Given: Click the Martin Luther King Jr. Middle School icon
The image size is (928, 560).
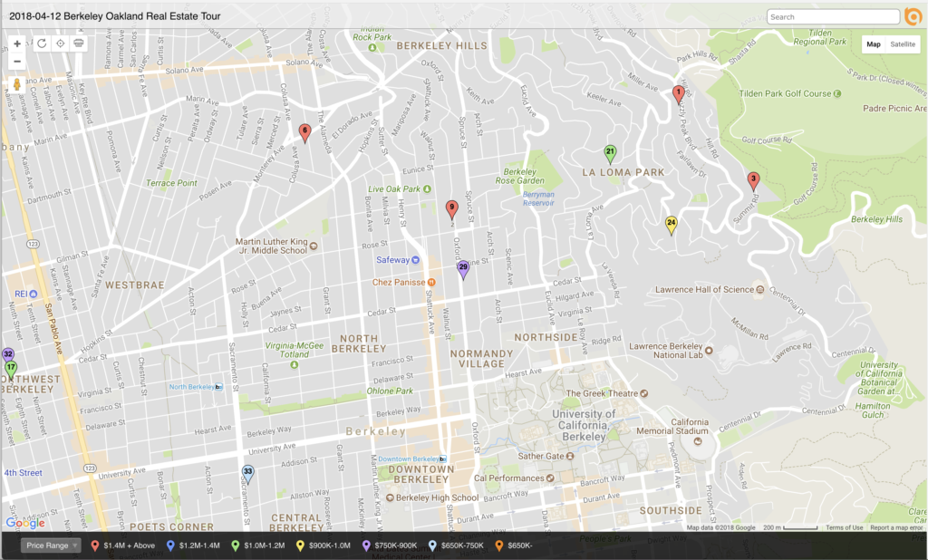Looking at the screenshot, I should (313, 246).
